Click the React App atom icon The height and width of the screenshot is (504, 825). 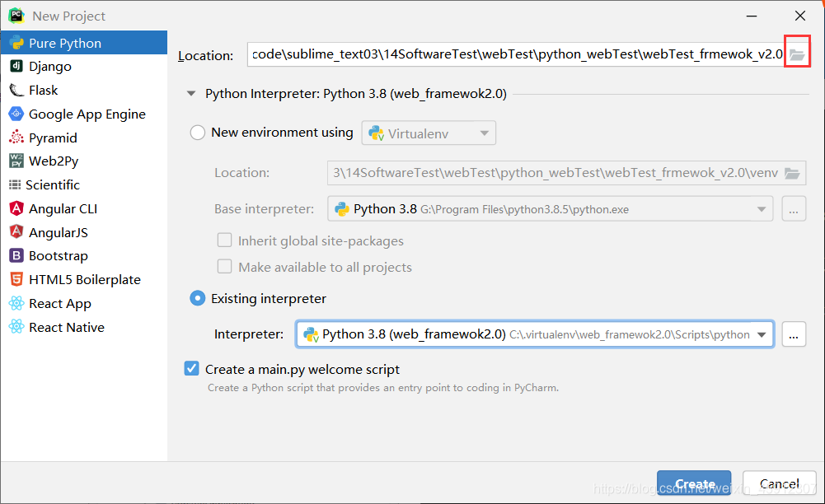(16, 303)
